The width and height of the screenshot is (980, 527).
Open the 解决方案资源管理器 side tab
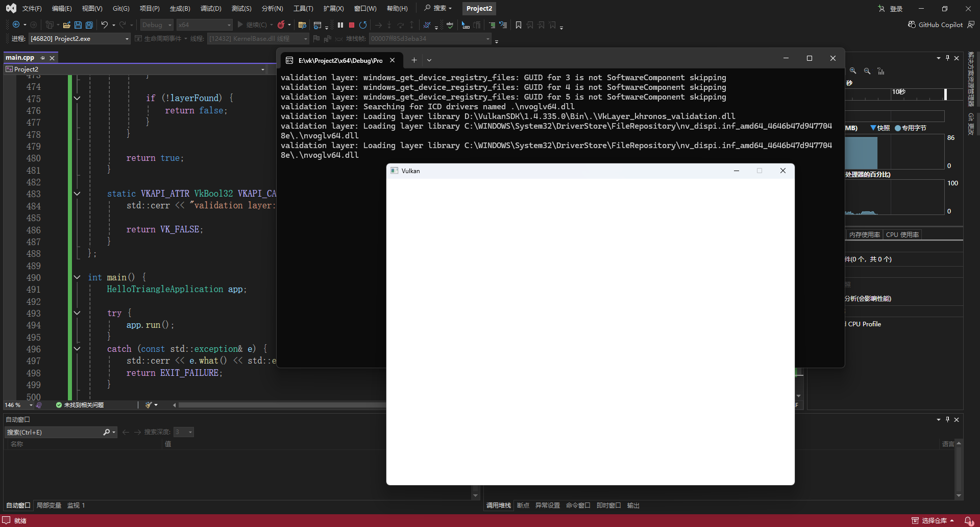pyautogui.click(x=971, y=79)
